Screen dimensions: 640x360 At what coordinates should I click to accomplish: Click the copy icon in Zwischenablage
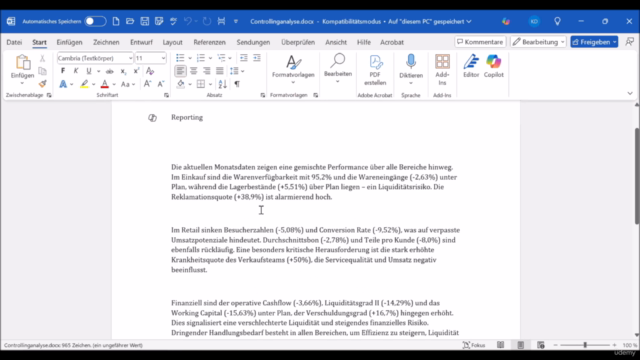42,71
